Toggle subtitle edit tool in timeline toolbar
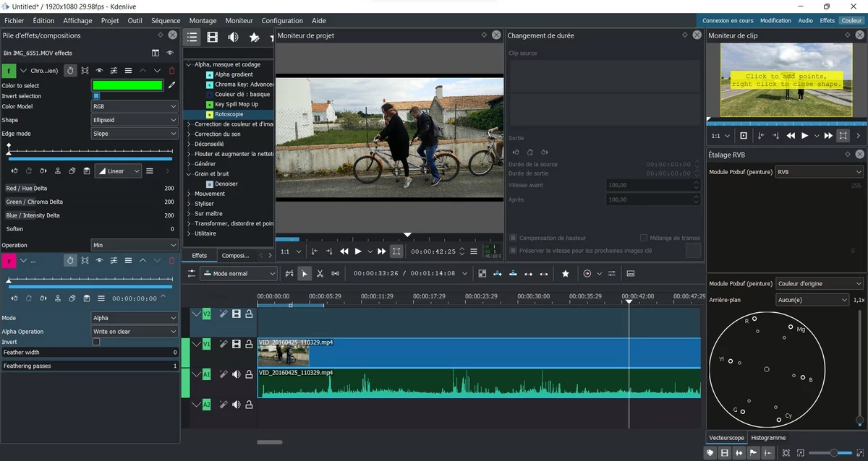868x461 pixels. 630,274
